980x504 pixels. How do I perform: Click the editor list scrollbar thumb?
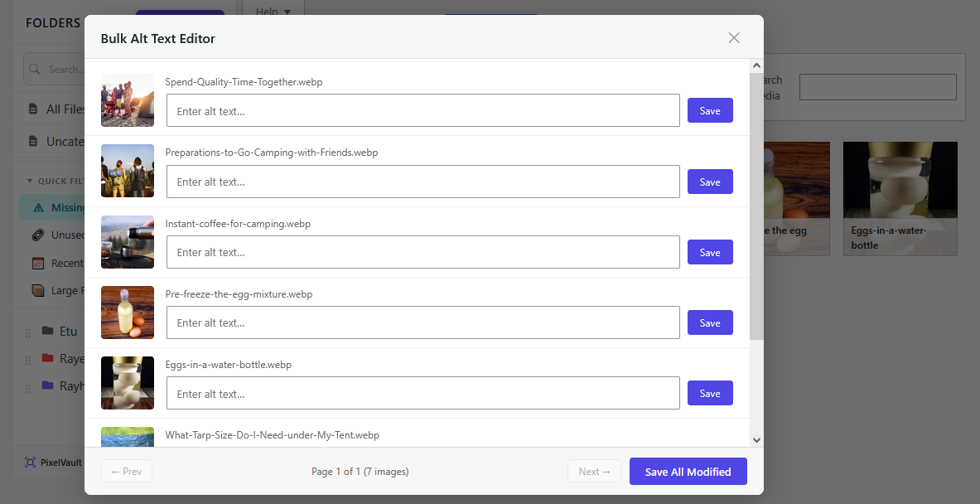(756, 206)
